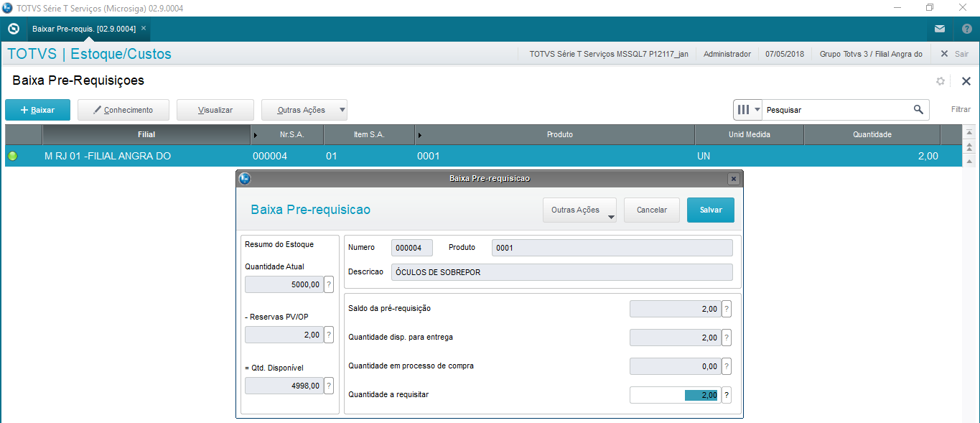Viewport: 980px width, 423px height.
Task: Click the Produto field showing 0001
Action: coord(612,248)
